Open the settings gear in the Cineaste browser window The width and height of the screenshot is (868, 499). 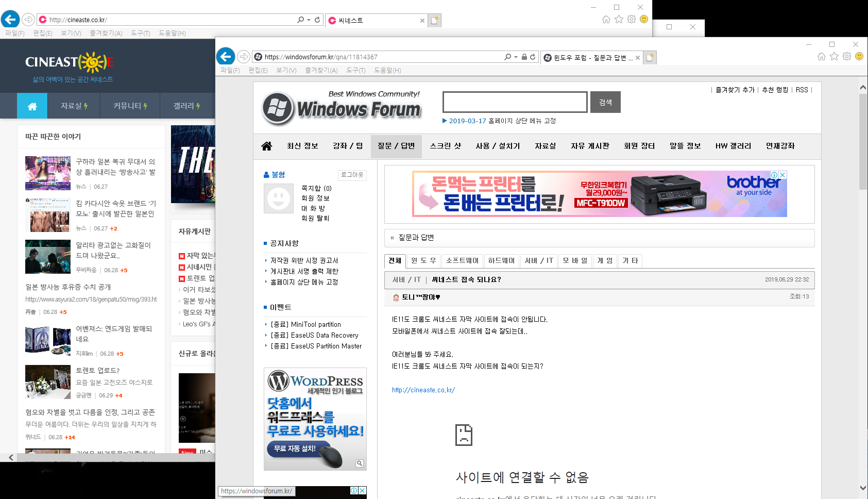(x=632, y=19)
